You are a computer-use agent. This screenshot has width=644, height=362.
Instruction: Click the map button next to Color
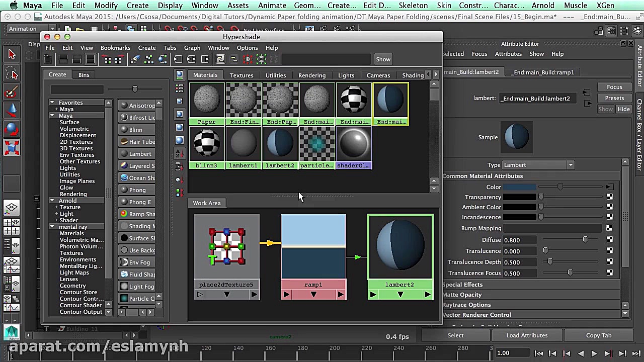pos(610,187)
